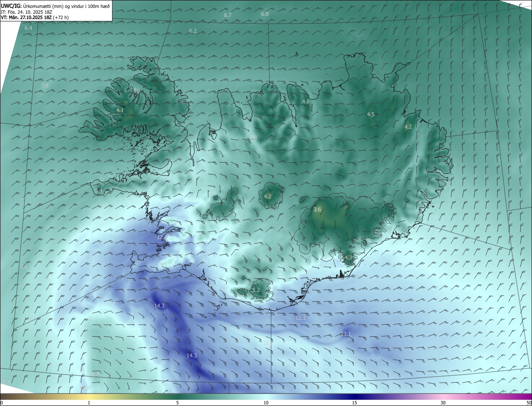
Task: Click the 10.7 value label
Action: pyautogui.click(x=84, y=388)
